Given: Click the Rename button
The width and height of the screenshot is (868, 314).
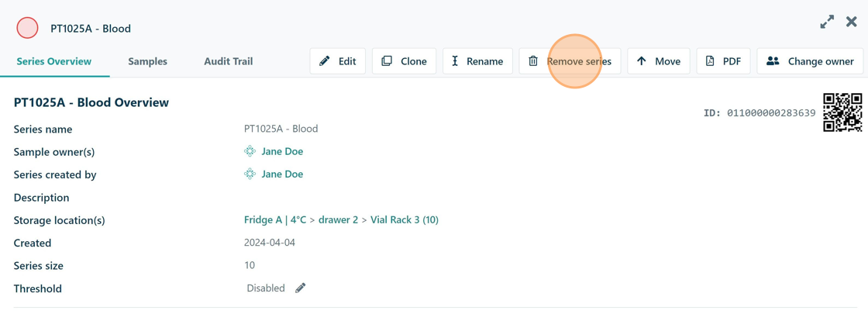Looking at the screenshot, I should coord(477,61).
